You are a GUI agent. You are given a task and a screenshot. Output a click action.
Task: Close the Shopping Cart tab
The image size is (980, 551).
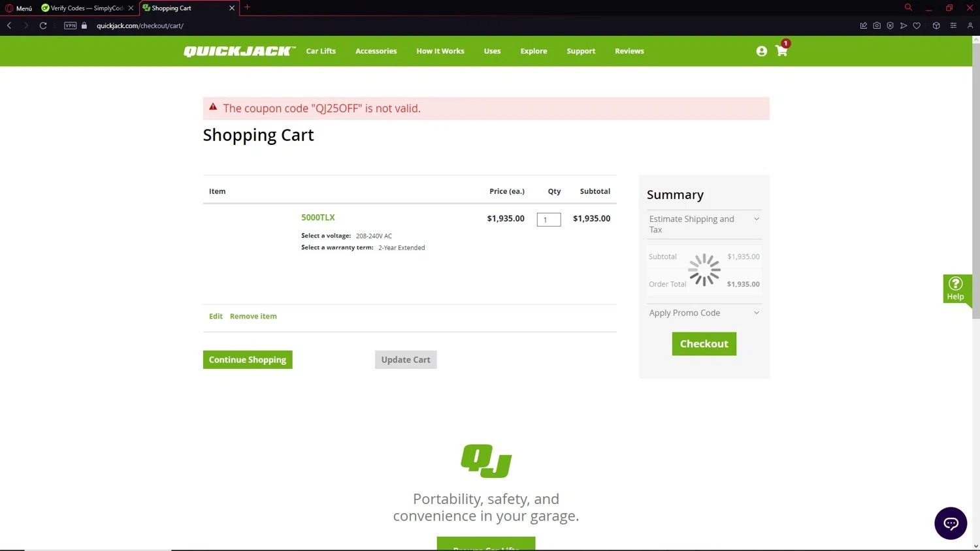[x=232, y=8]
